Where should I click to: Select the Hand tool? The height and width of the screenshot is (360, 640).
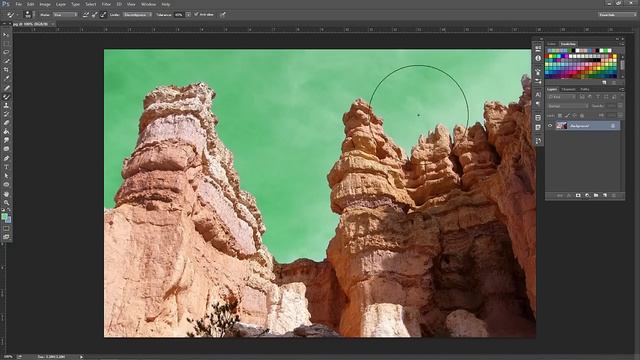tap(6, 194)
